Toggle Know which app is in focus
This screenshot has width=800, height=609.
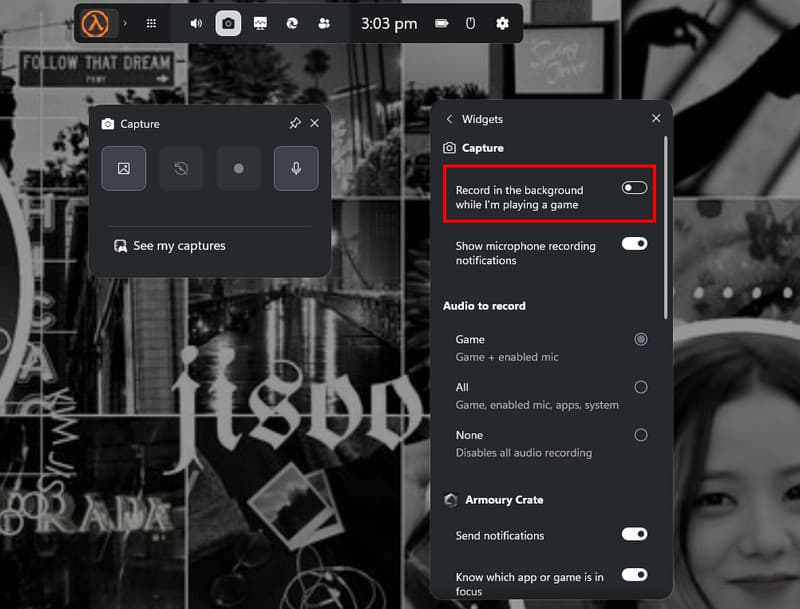point(634,575)
